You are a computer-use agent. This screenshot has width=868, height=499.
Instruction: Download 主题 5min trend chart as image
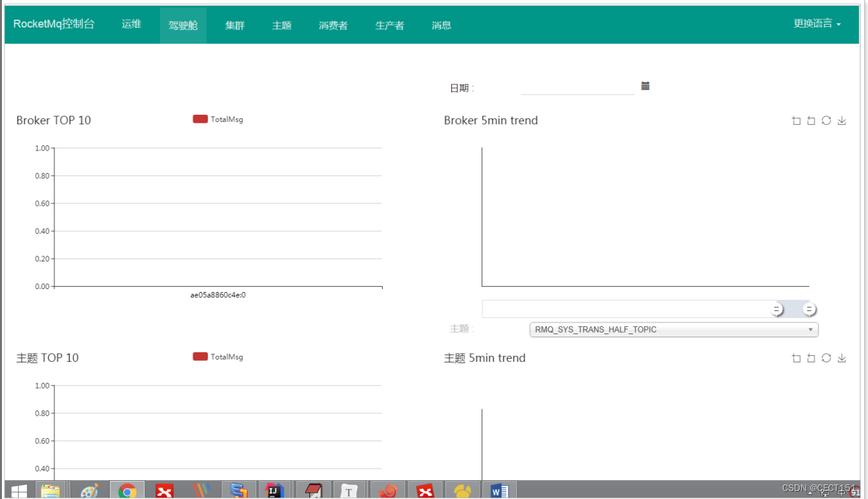(842, 358)
